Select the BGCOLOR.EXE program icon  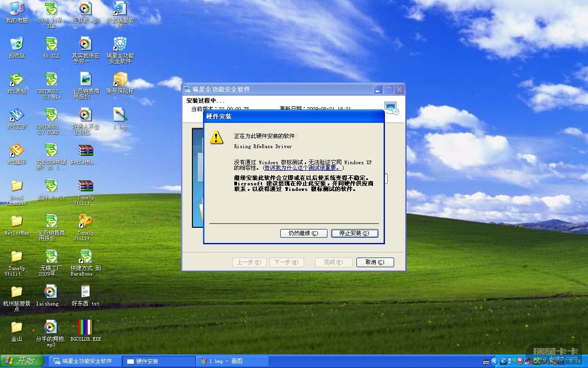pos(85,331)
